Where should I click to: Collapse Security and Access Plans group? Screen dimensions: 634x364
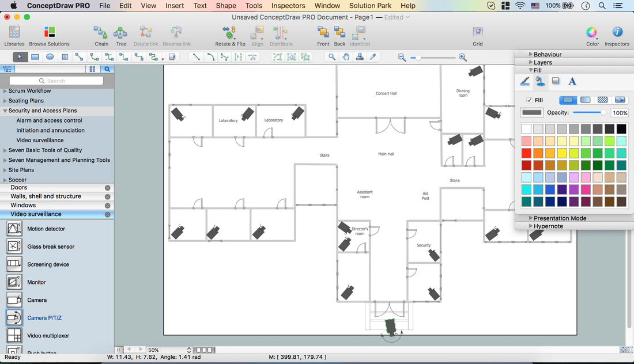point(5,111)
